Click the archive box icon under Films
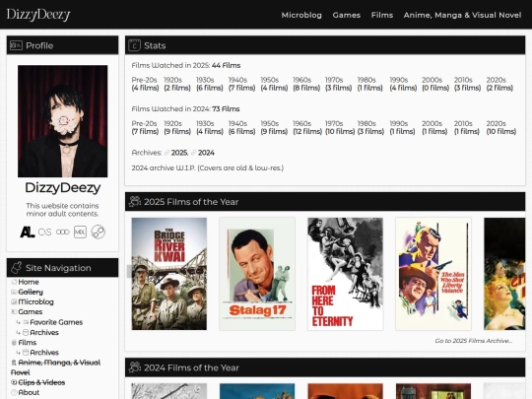Screen dimensions: 532x399 pyautogui.click(x=26, y=352)
